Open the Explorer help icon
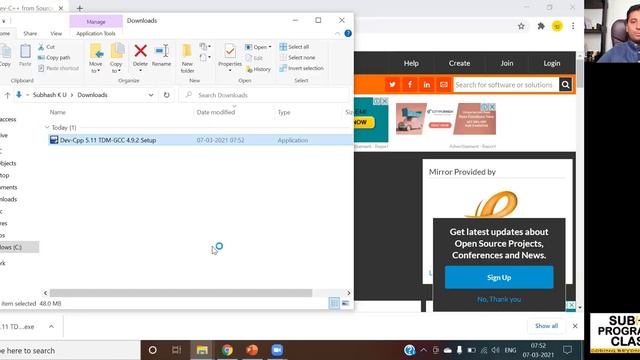 pos(348,33)
